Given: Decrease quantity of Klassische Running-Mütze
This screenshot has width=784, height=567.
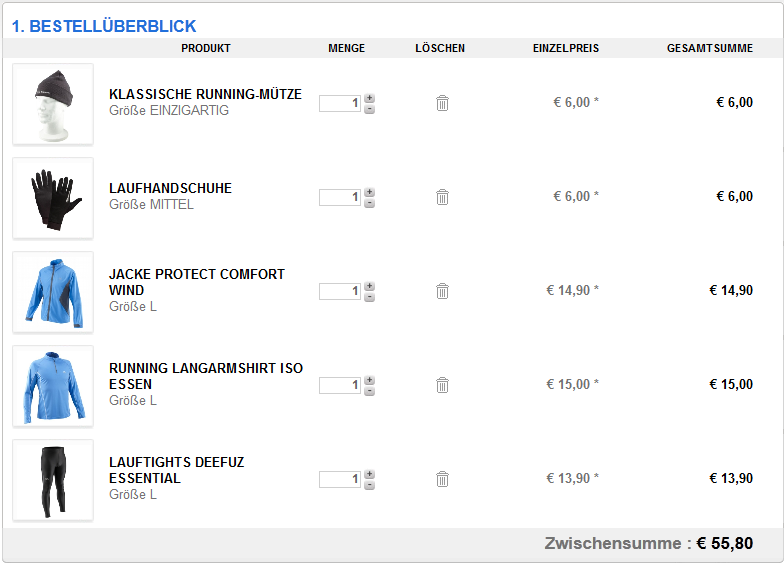Looking at the screenshot, I should 370,109.
